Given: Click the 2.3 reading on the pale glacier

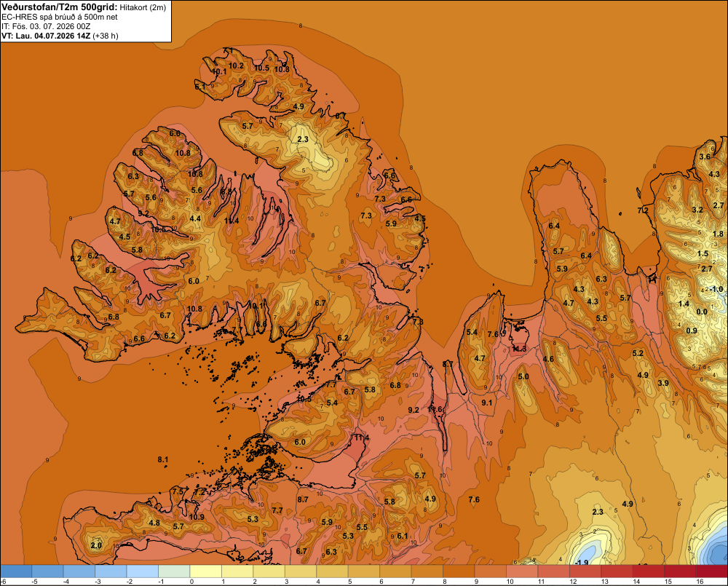Looking at the screenshot, I should coord(303,139).
